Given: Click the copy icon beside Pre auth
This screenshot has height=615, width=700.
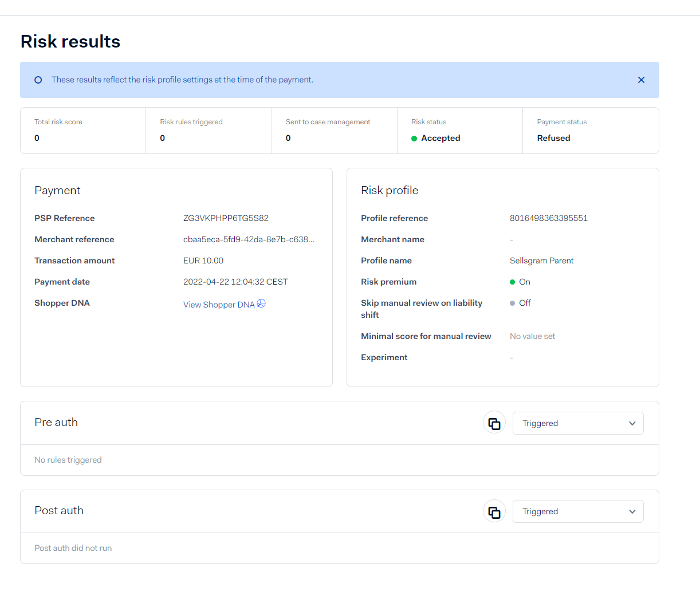Looking at the screenshot, I should [494, 423].
